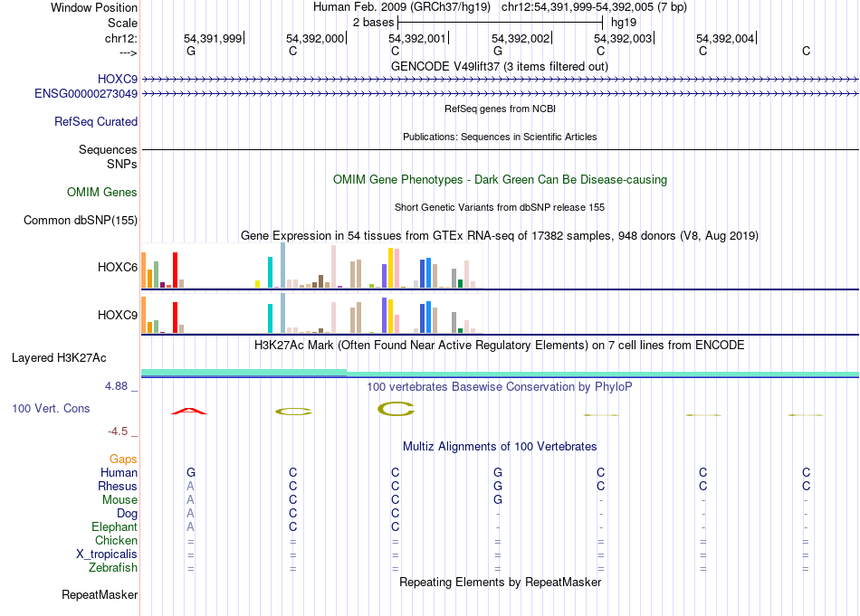860x616 pixels.
Task: Click the HOXC9 gene label in GENCODE track
Action: pos(118,79)
